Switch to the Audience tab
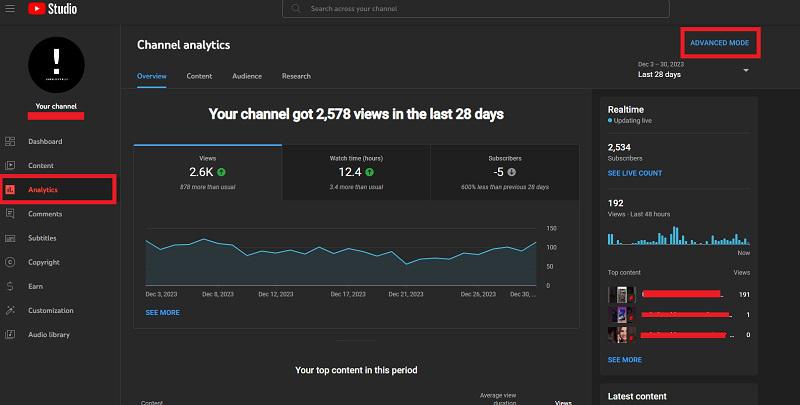800x405 pixels. click(247, 76)
